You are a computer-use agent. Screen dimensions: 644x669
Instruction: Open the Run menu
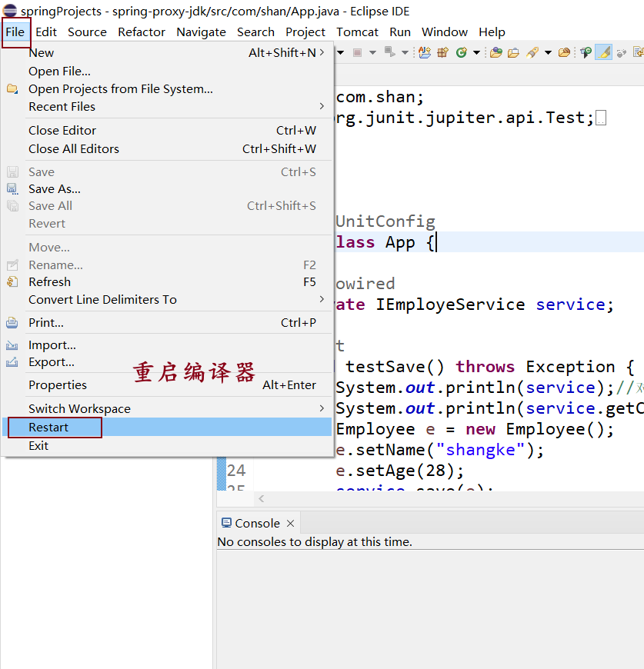tap(400, 32)
